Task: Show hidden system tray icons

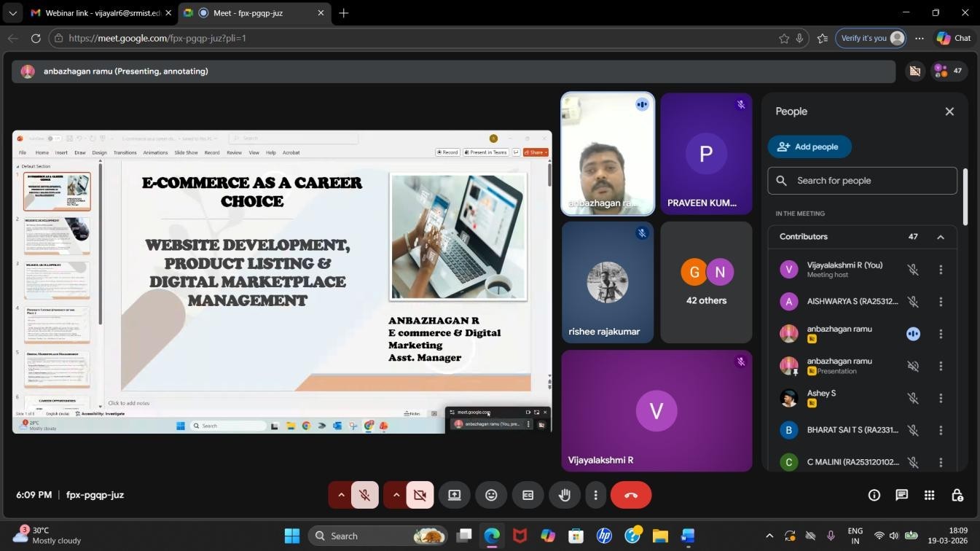Action: click(x=769, y=536)
